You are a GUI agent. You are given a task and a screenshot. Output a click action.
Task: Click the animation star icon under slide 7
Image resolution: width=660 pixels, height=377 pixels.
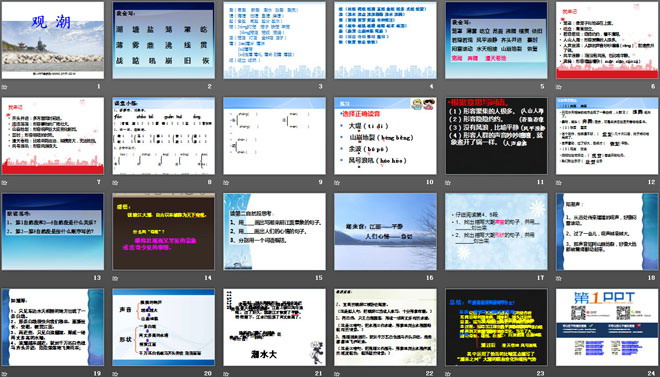pos(4,183)
